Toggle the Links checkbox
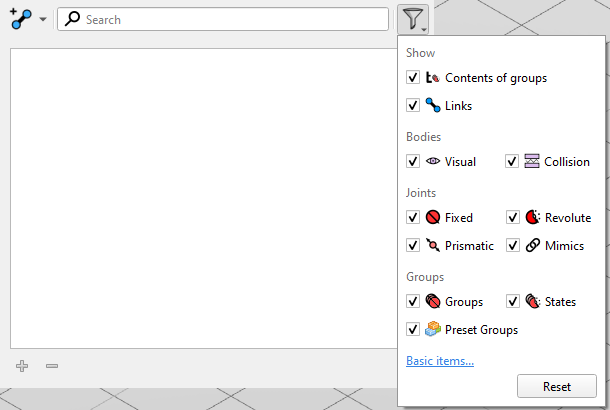Viewport: 610px width, 410px height. 413,105
